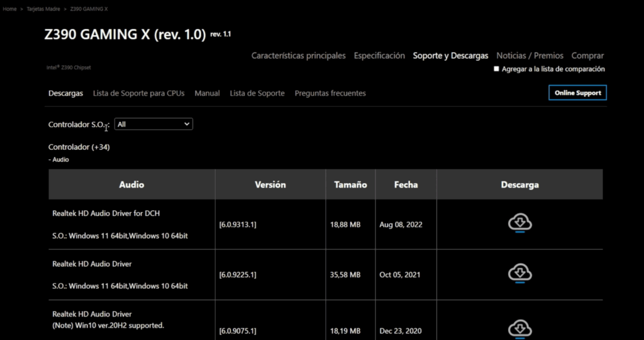Open the Manual sub-tab

(x=207, y=93)
